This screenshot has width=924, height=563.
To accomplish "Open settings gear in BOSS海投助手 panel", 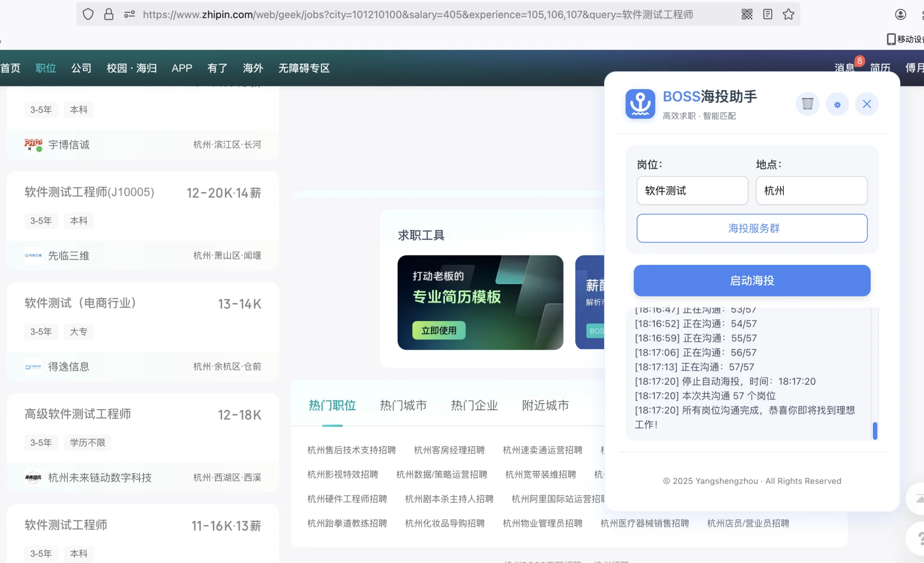I will click(837, 104).
